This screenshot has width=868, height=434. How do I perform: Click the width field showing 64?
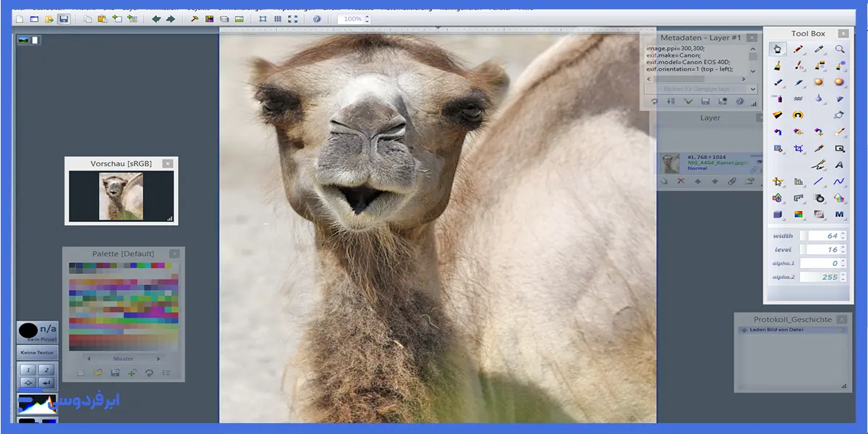pos(824,236)
